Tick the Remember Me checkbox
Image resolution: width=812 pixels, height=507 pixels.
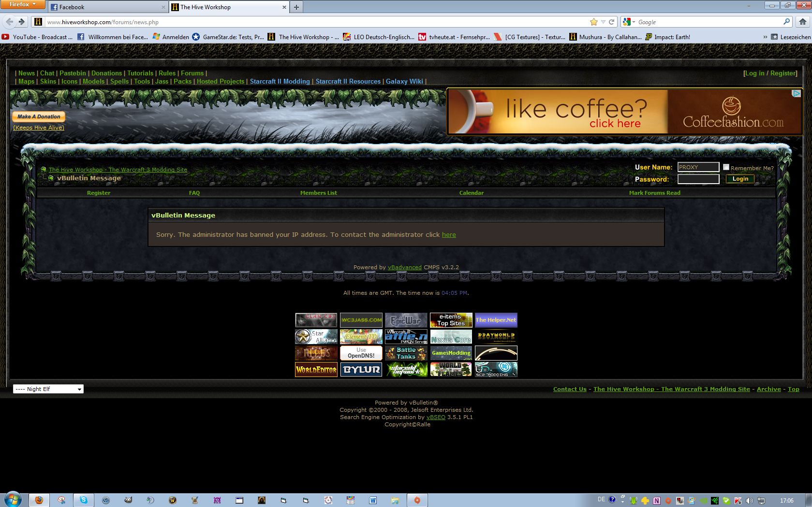(x=726, y=167)
